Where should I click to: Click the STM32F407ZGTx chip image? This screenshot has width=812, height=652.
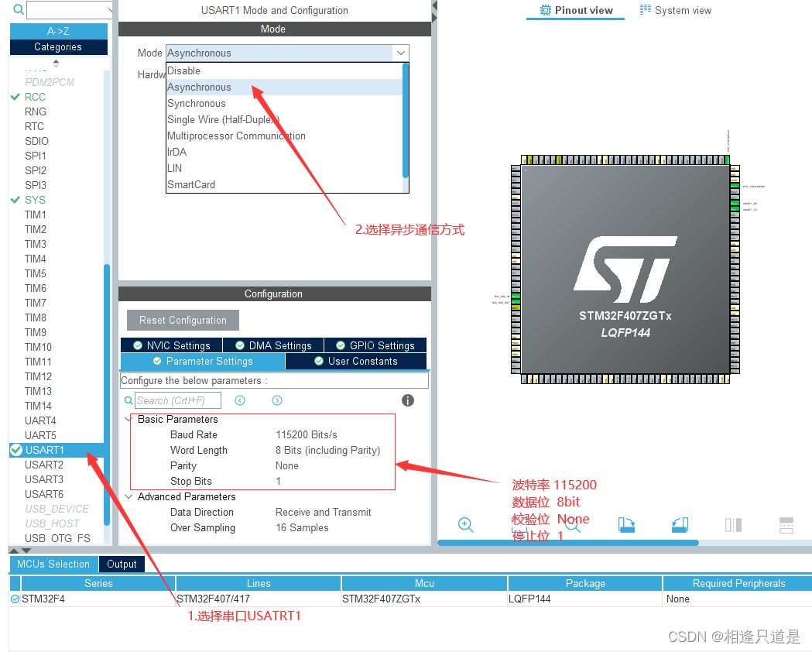tap(625, 269)
